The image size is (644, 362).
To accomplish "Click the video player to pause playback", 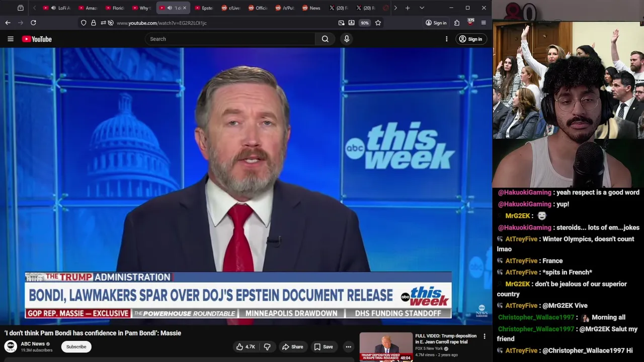I will [x=246, y=186].
